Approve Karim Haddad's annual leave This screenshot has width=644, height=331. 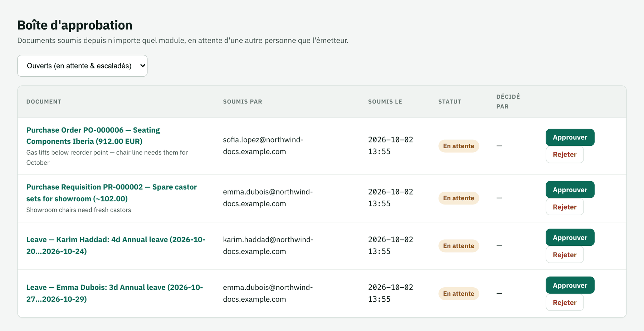(570, 238)
